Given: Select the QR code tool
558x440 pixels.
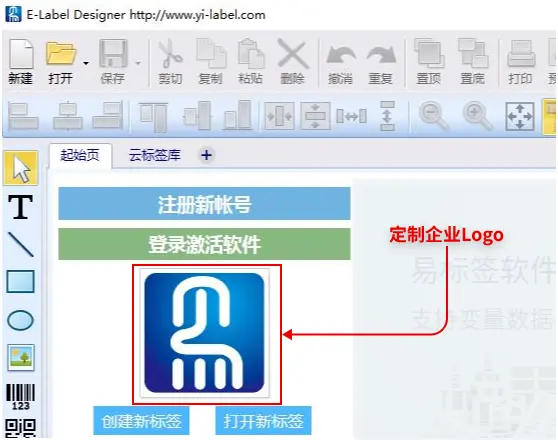Looking at the screenshot, I should pos(21,428).
